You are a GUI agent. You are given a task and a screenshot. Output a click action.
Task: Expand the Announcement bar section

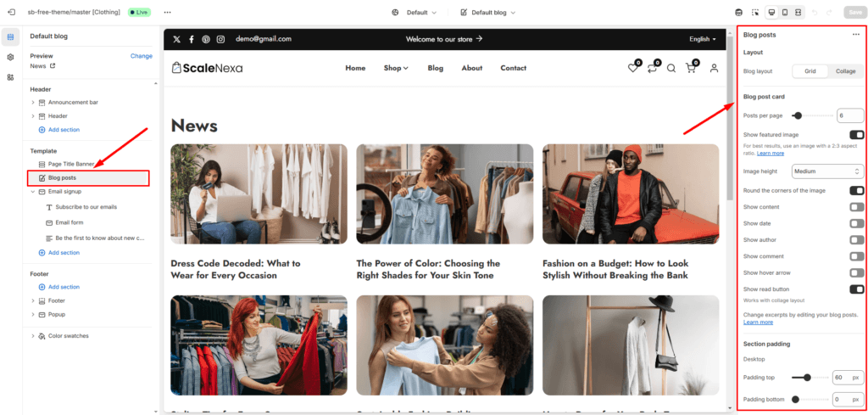pyautogui.click(x=32, y=103)
